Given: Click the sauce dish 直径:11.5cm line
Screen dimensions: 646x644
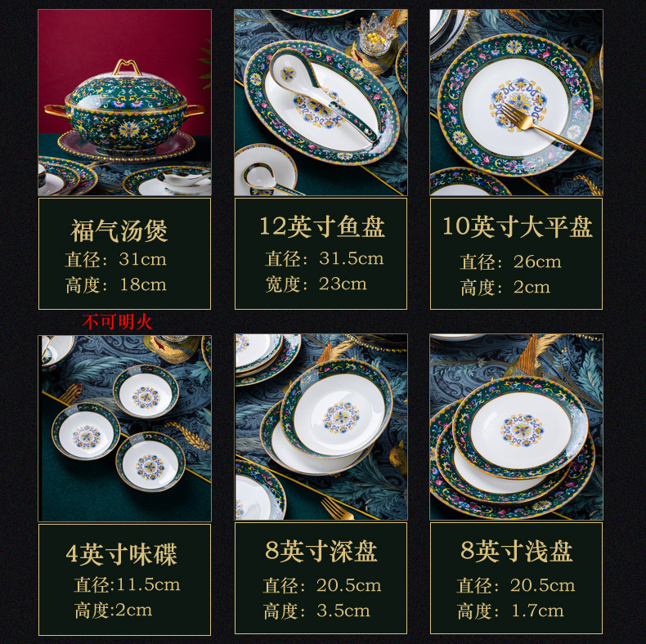Looking at the screenshot, I should pyautogui.click(x=127, y=584).
